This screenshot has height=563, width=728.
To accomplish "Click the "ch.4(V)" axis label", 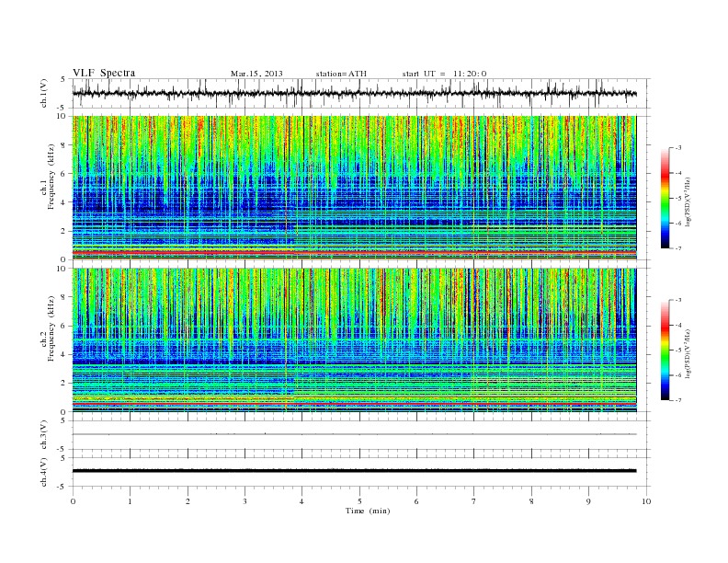I will coord(44,472).
